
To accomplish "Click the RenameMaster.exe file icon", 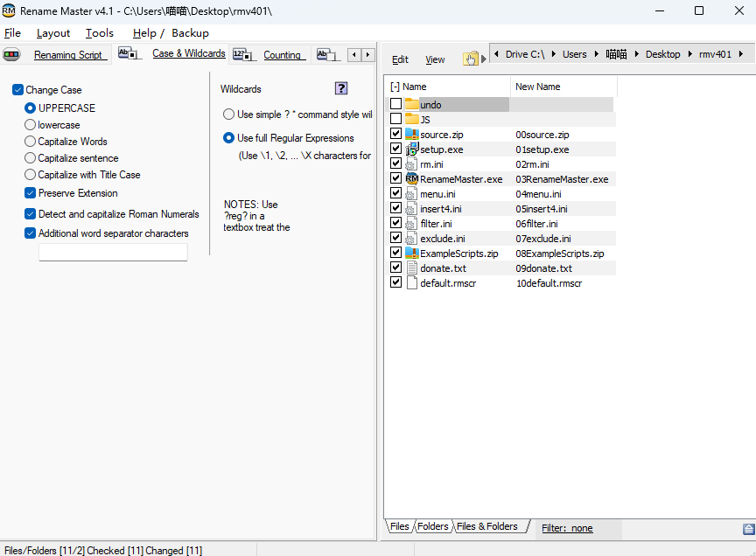I will pyautogui.click(x=412, y=179).
